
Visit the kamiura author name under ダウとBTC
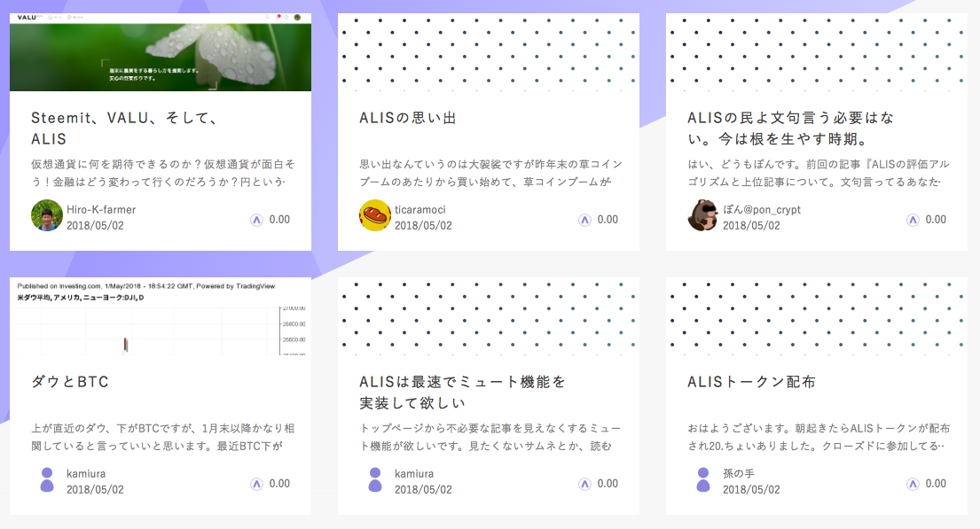86,474
